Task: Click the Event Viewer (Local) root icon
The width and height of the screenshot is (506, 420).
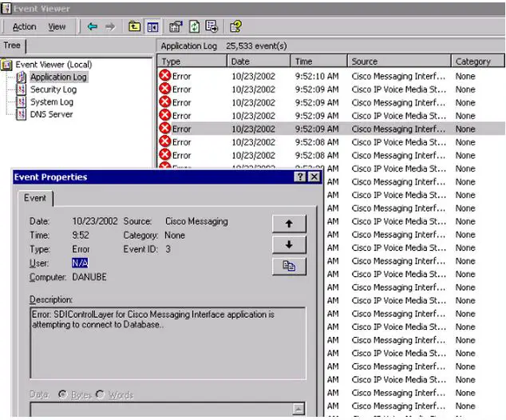Action: [x=6, y=65]
